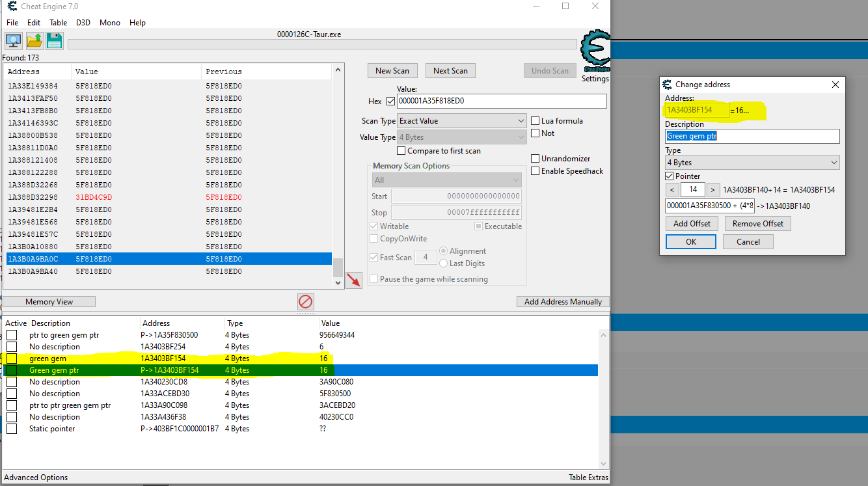Click right arrow to increase pointer offset
The width and height of the screenshot is (868, 486).
pyautogui.click(x=713, y=190)
